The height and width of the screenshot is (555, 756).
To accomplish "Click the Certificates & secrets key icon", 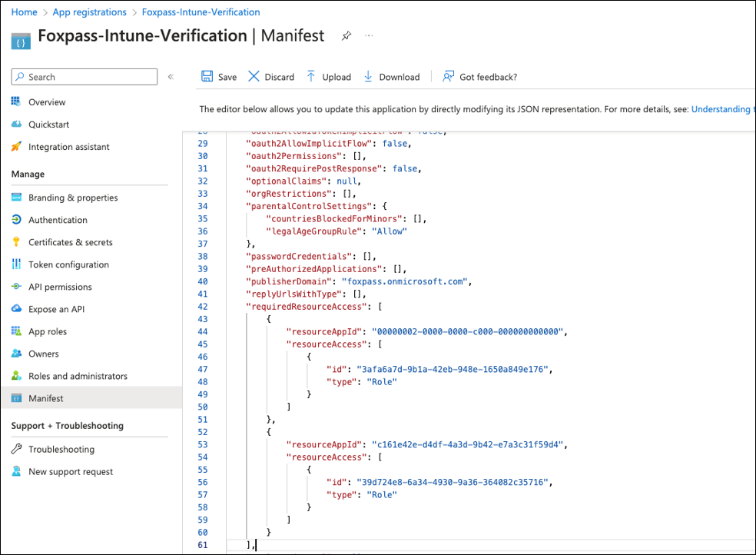I will (x=16, y=242).
